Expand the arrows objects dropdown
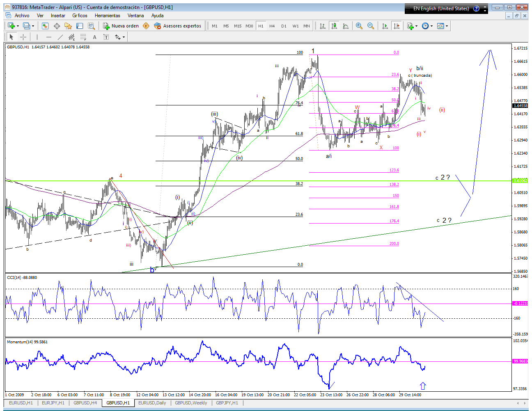The height and width of the screenshot is (411, 532). pyautogui.click(x=124, y=37)
